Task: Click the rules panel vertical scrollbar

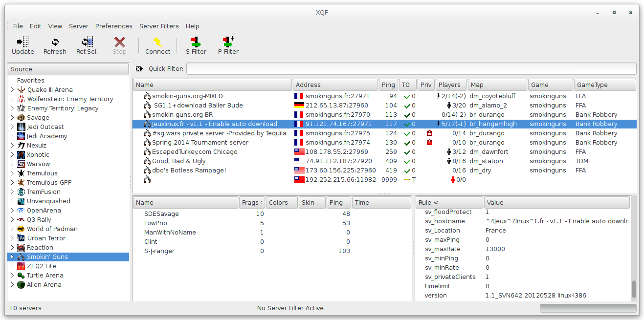Action: 634,289
